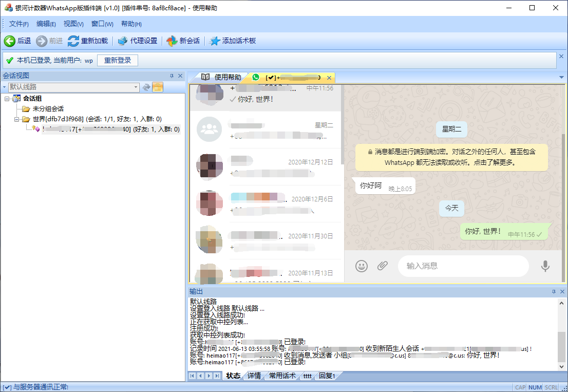
Task: Toggle pin on the 会话视图 panel
Action: coord(172,76)
